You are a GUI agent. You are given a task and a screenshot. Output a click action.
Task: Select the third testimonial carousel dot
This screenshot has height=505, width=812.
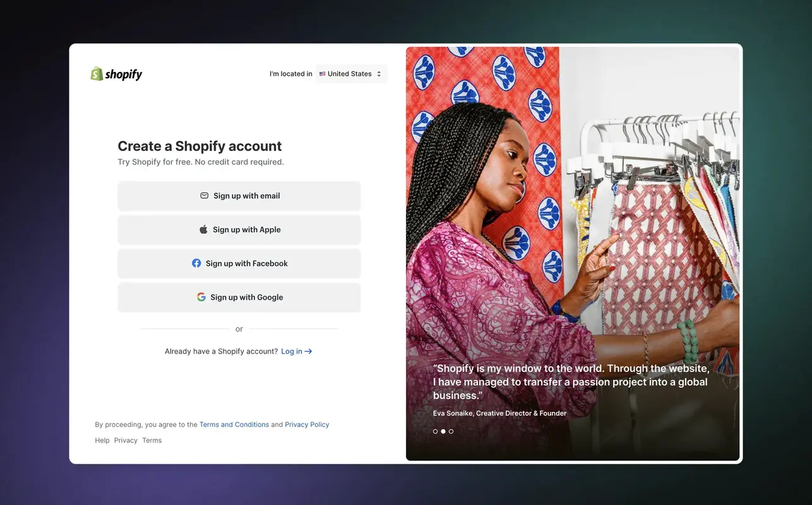pos(451,431)
